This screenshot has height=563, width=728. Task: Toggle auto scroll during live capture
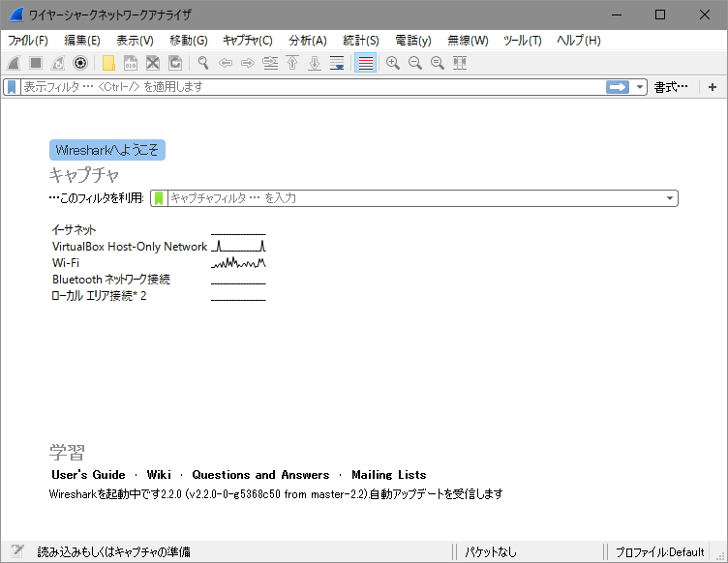(x=337, y=63)
